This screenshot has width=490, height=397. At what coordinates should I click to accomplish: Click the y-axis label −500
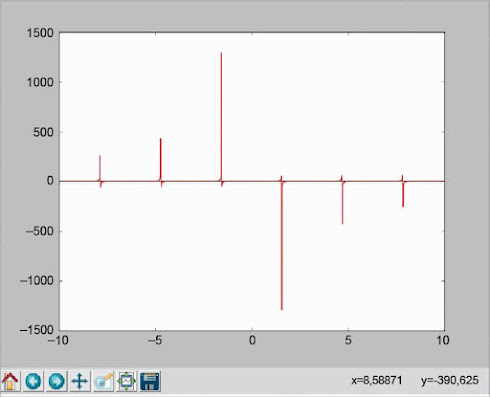pos(39,231)
